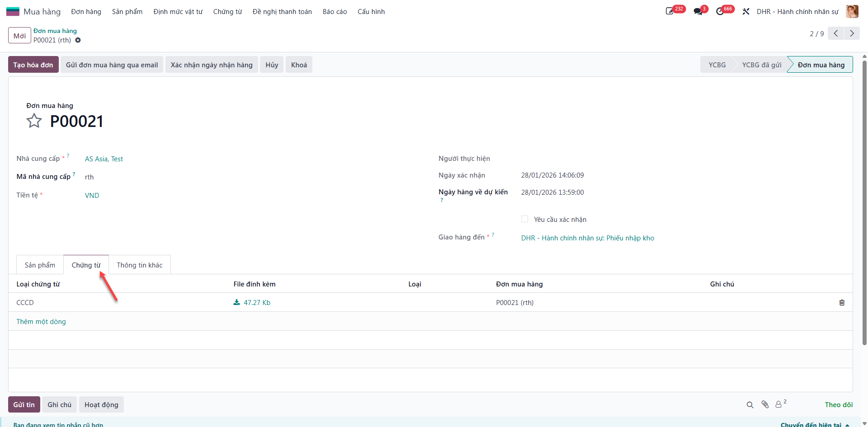This screenshot has width=868, height=427.
Task: Open the clock activities icon with 666 badge
Action: coord(720,11)
